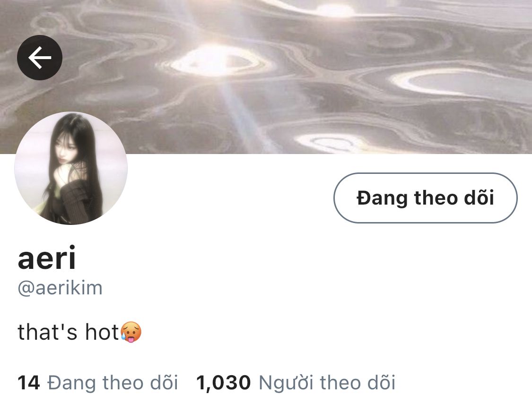
Task: Select the display name 'aeri'
Action: pos(47,258)
